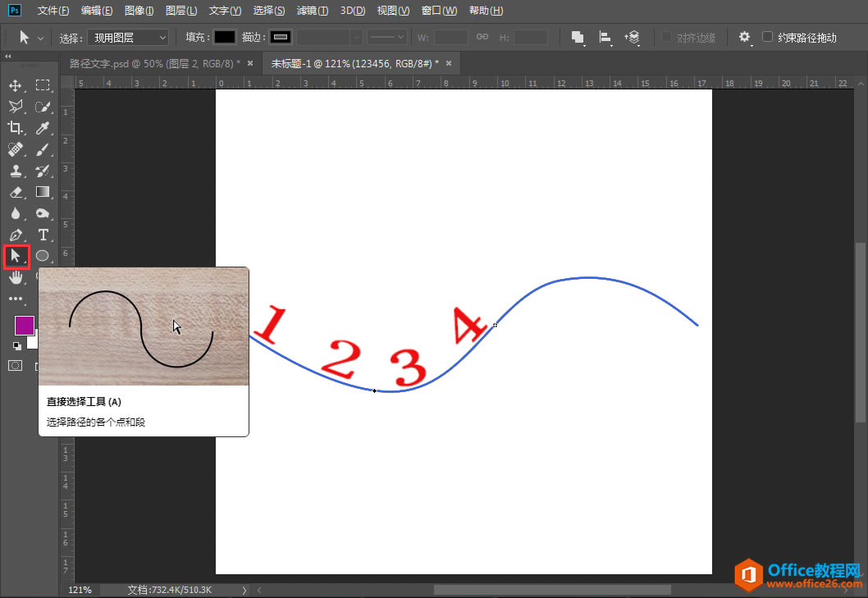Viewport: 868px width, 598px height.
Task: Click the W width input field
Action: point(450,38)
